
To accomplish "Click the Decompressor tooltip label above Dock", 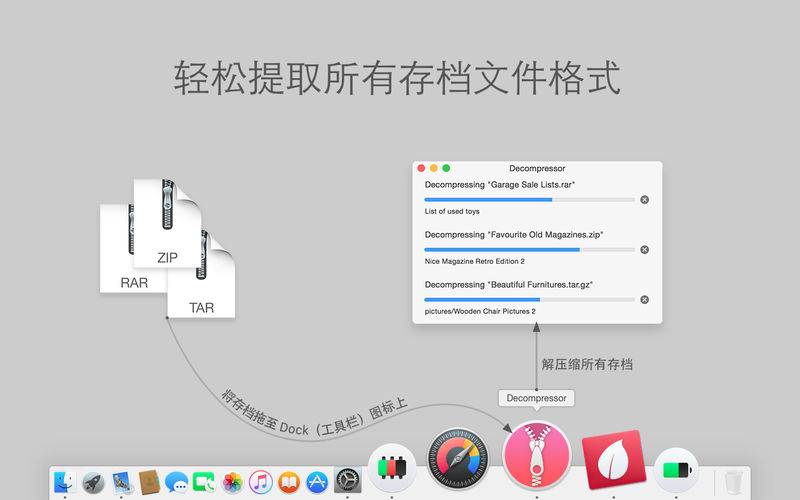I will (x=536, y=398).
